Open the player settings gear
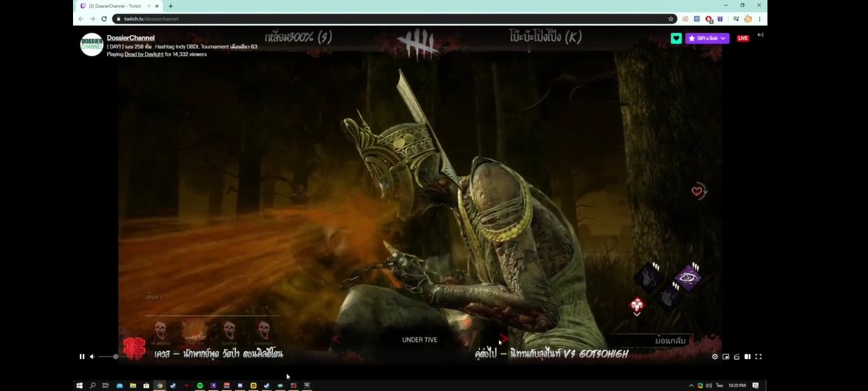The width and height of the screenshot is (868, 391). coord(715,356)
